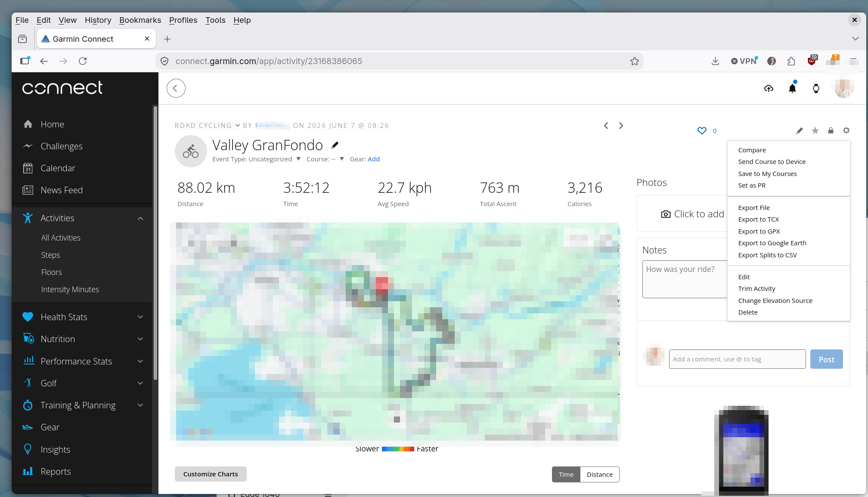The height and width of the screenshot is (497, 868).
Task: Toggle activity privacy lock icon
Action: (x=831, y=130)
